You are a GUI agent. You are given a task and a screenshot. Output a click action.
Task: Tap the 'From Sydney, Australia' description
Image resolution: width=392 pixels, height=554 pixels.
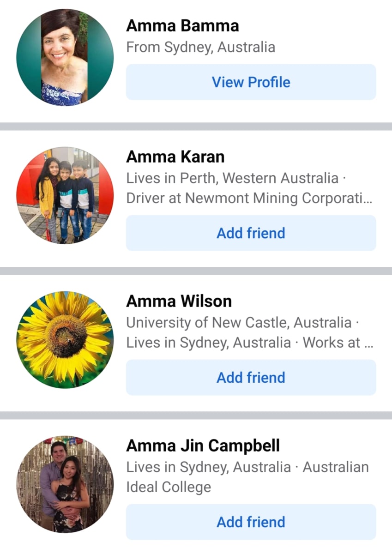pos(201,47)
